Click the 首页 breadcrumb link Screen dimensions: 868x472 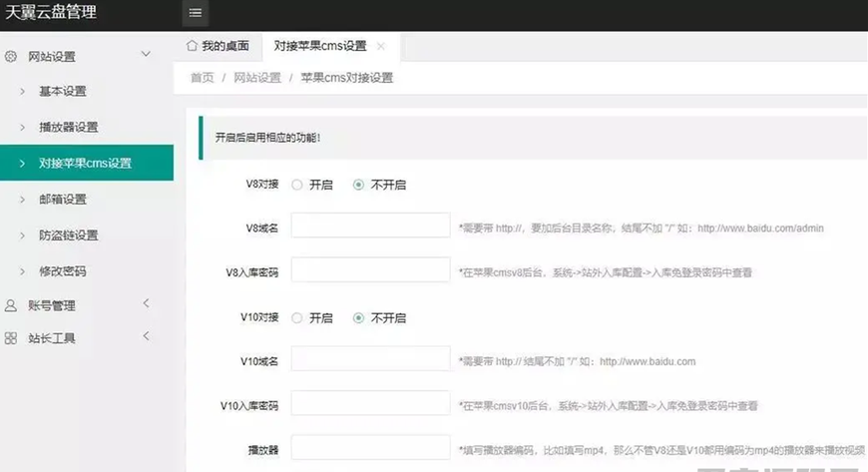click(202, 78)
